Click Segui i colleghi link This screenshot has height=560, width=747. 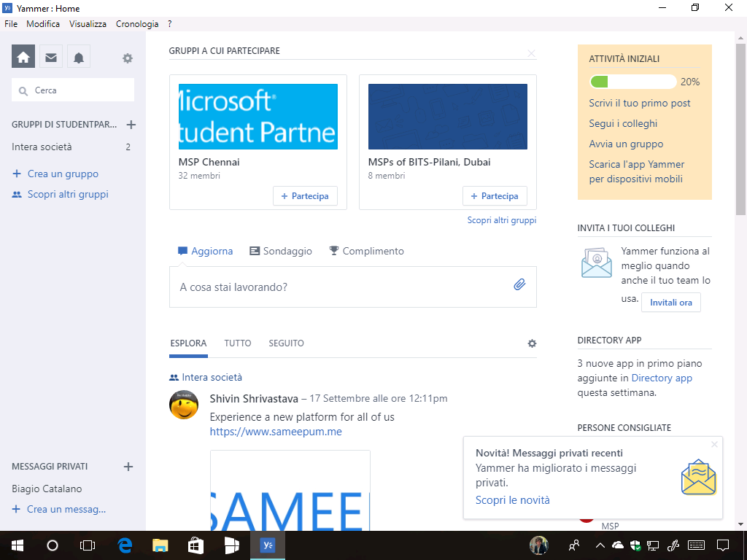(x=623, y=124)
